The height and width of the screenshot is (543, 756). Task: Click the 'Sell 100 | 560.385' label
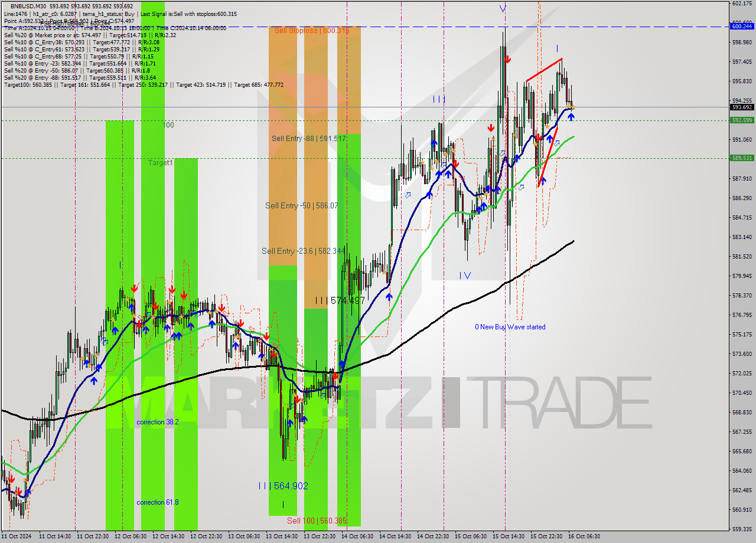tap(317, 521)
